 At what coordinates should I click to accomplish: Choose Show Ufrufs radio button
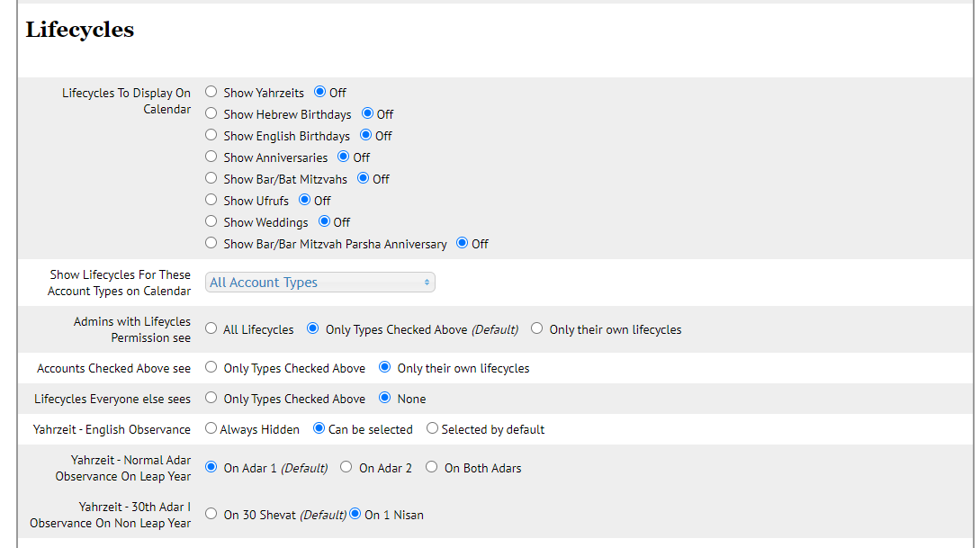[x=211, y=200]
